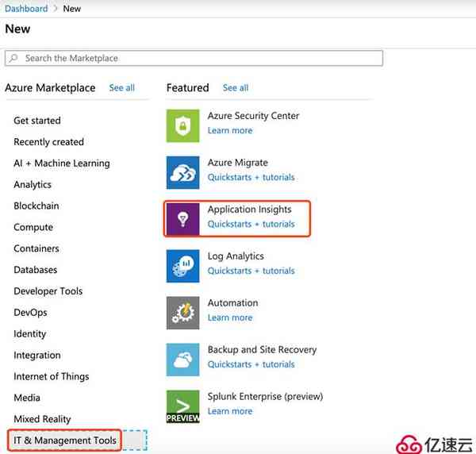The image size is (476, 454).
Task: Click the Log Analytics title
Action: (x=236, y=256)
